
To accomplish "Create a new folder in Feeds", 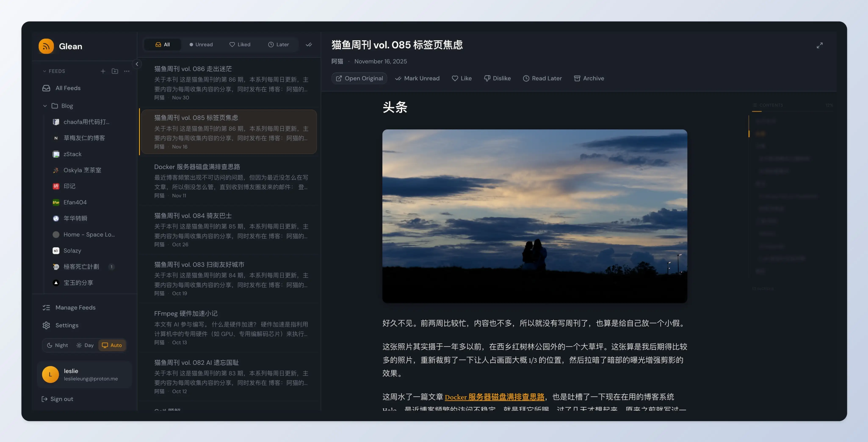I will coord(115,71).
